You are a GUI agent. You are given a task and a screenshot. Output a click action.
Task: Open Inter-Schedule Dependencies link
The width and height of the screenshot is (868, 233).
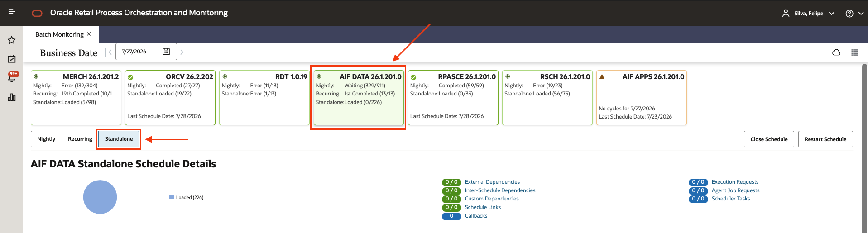[x=500, y=190]
